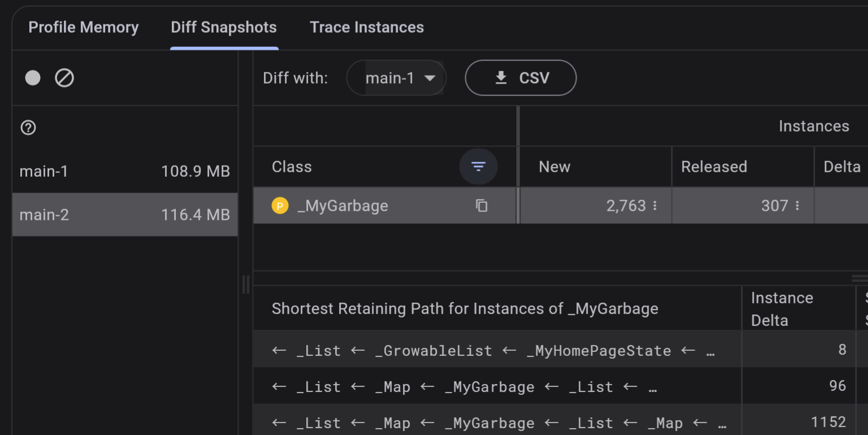Open the Diff with dropdown showing main-1
This screenshot has height=435, width=868.
[396, 78]
